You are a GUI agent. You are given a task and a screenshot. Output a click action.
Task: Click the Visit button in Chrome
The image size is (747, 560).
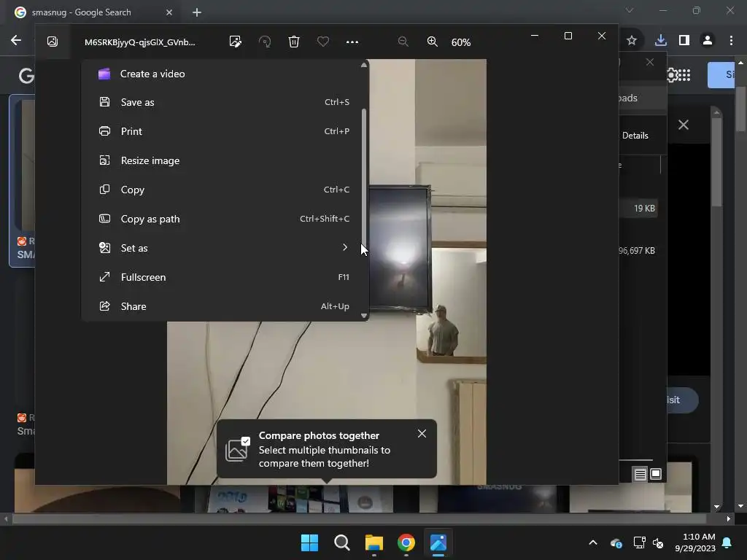pyautogui.click(x=682, y=400)
